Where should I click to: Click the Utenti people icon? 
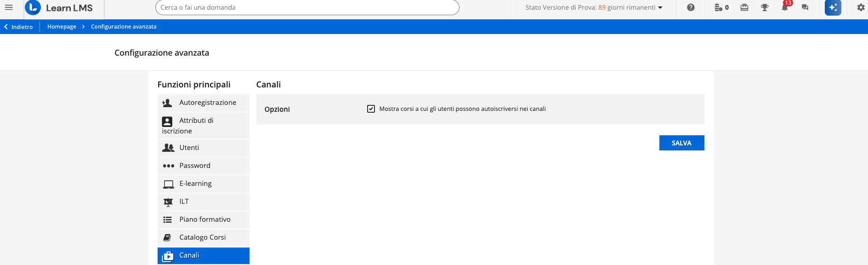click(168, 148)
